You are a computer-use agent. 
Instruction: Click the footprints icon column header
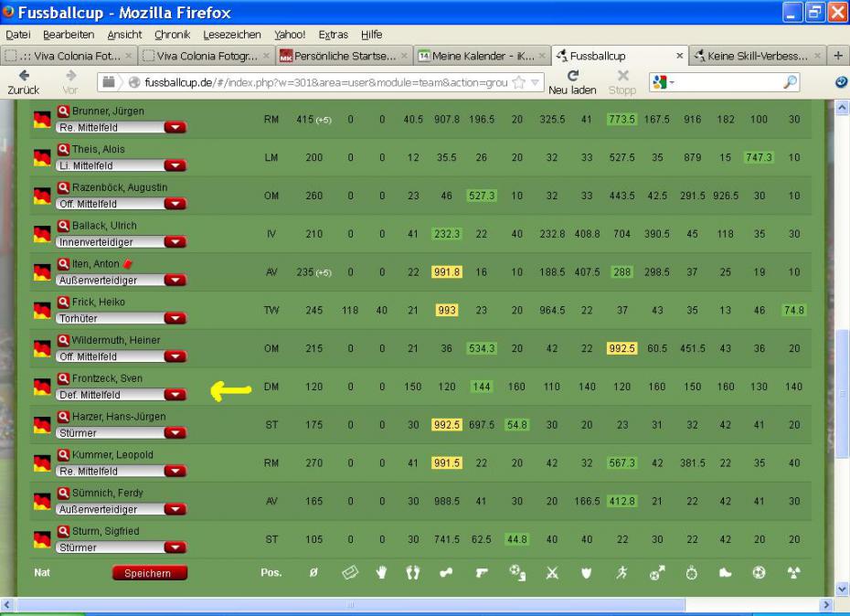point(413,574)
